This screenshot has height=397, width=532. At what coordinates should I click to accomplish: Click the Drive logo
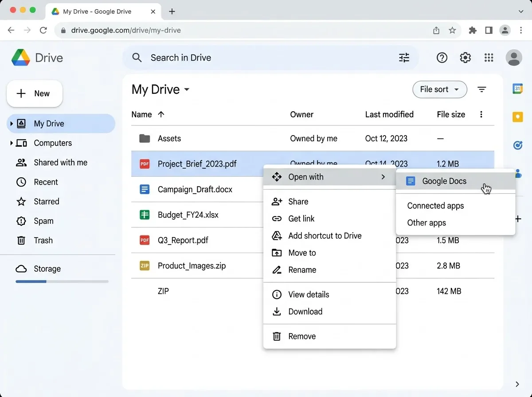tap(37, 58)
